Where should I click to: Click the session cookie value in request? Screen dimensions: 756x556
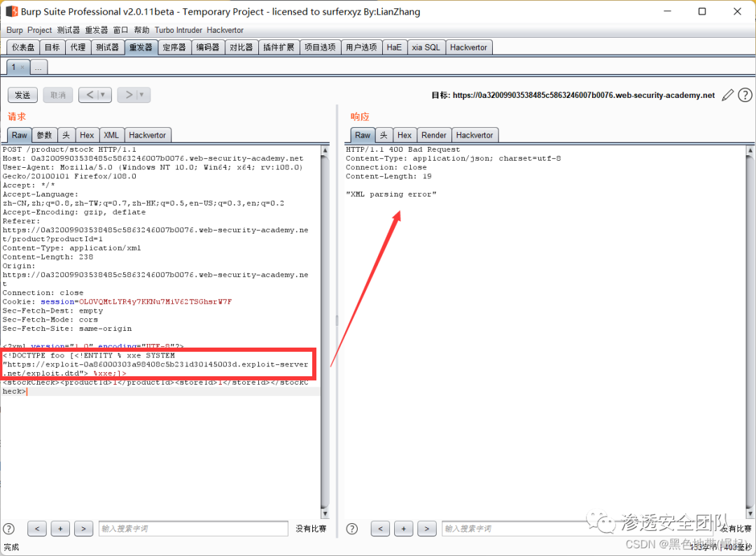[x=155, y=301]
